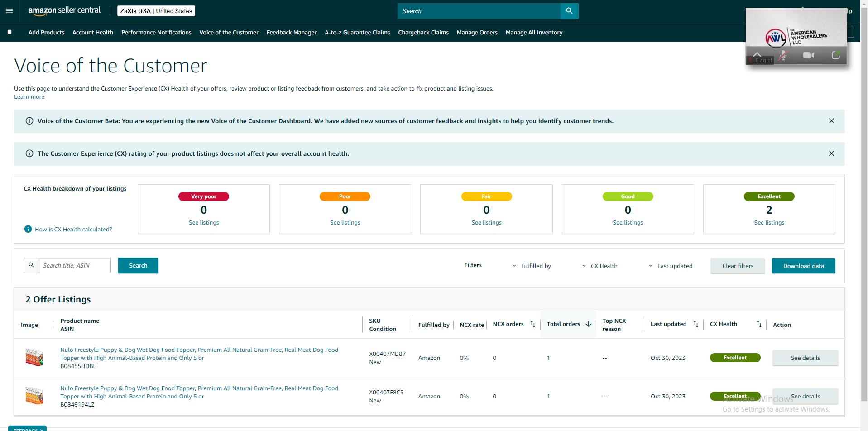Open Manage Orders nav item

(477, 32)
